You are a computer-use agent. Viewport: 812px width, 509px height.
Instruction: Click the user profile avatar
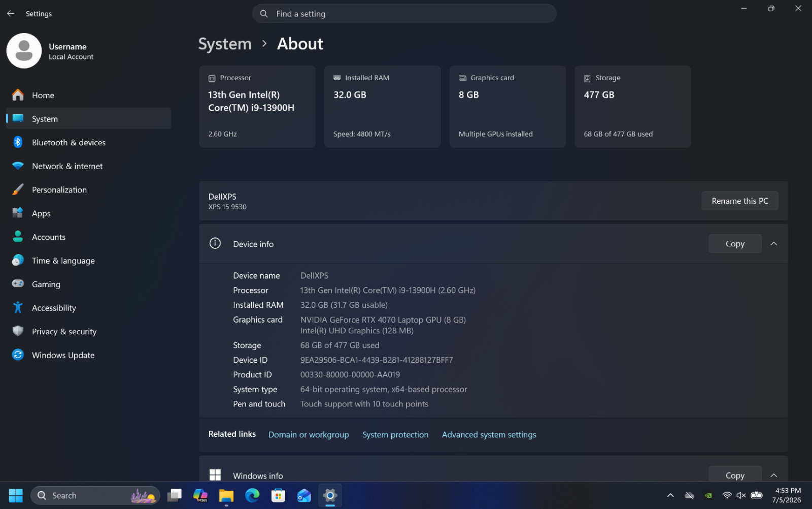pos(24,51)
